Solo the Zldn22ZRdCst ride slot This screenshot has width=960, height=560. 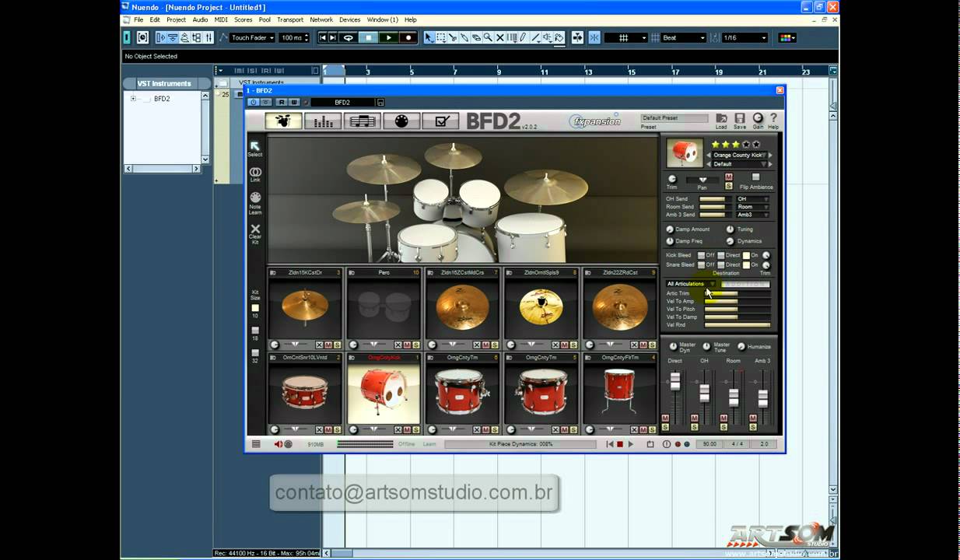click(652, 345)
